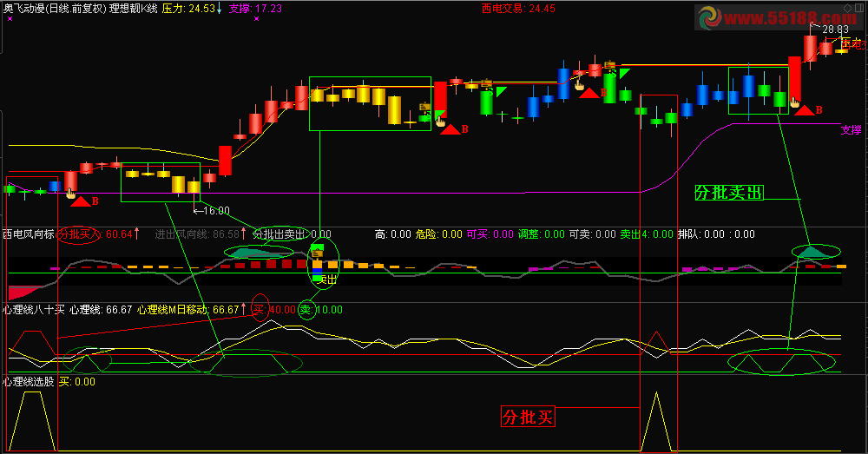Click the split-pane icon at chart's top-right corner

coord(859,8)
